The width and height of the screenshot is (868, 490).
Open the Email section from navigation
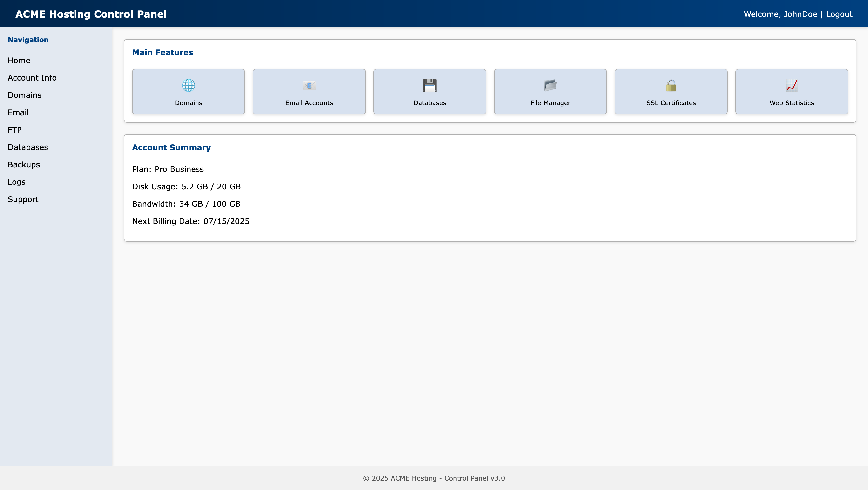pyautogui.click(x=18, y=112)
